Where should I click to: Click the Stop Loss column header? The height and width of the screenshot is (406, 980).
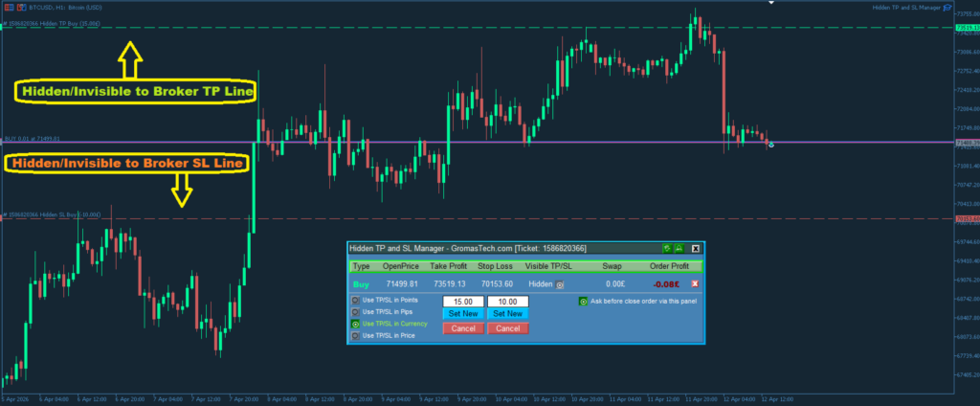(495, 266)
